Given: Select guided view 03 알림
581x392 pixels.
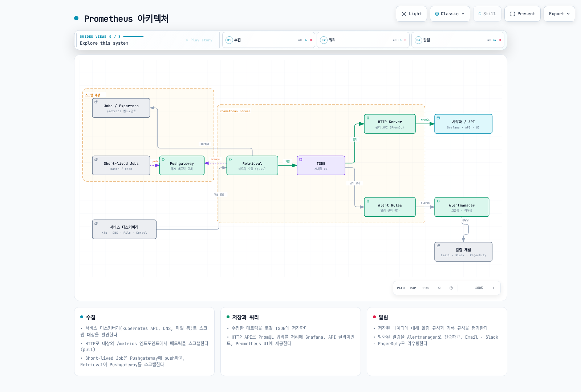Looking at the screenshot, I should click(458, 40).
